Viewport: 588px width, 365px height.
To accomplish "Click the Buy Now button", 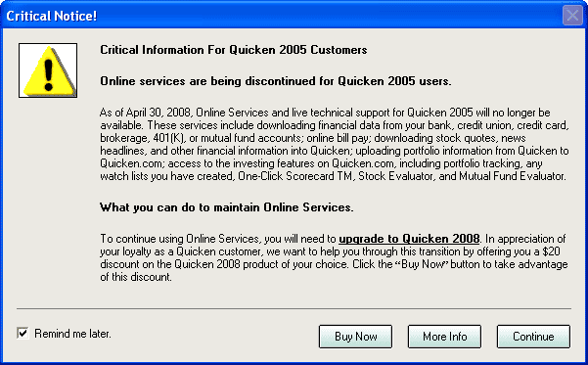I will (x=355, y=337).
